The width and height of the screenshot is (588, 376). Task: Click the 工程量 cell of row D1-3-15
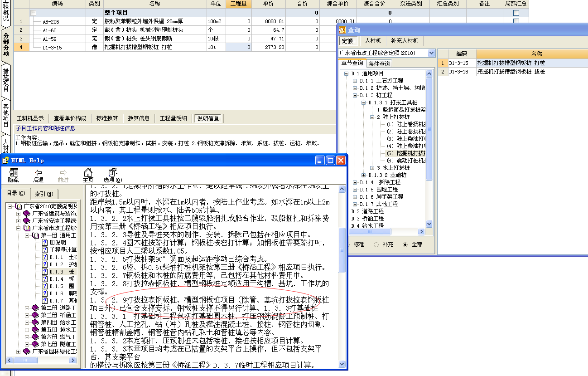pos(238,47)
